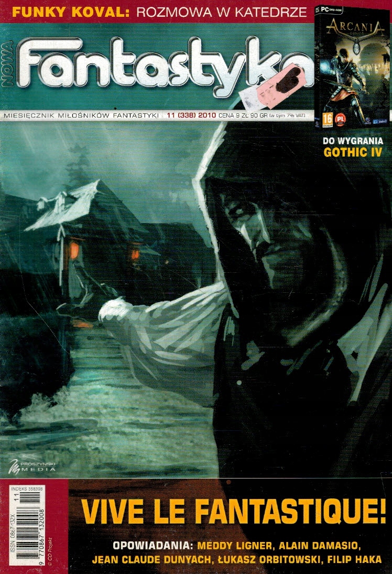392x574 pixels.
Task: Click the FUNKY KOVAL headline text
Action: click(71, 12)
